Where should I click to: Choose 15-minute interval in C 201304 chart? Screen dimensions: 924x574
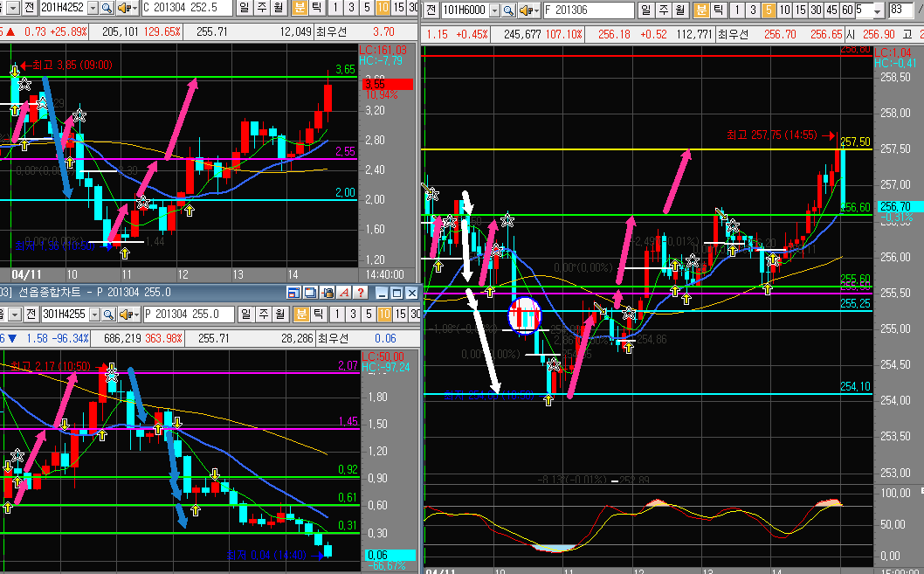pyautogui.click(x=399, y=8)
